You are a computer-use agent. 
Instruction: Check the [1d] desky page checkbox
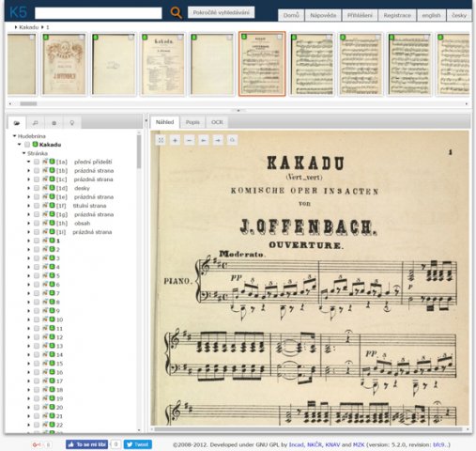coord(37,188)
